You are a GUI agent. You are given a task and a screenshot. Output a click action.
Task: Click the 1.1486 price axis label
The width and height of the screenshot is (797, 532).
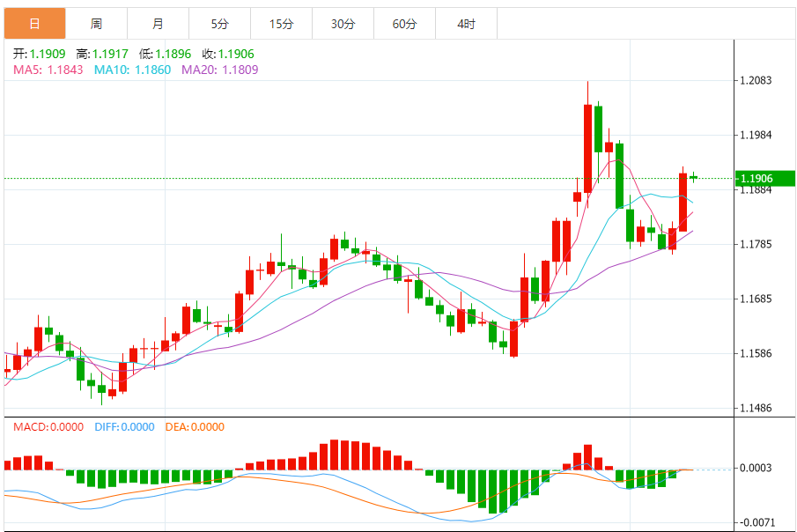point(756,409)
